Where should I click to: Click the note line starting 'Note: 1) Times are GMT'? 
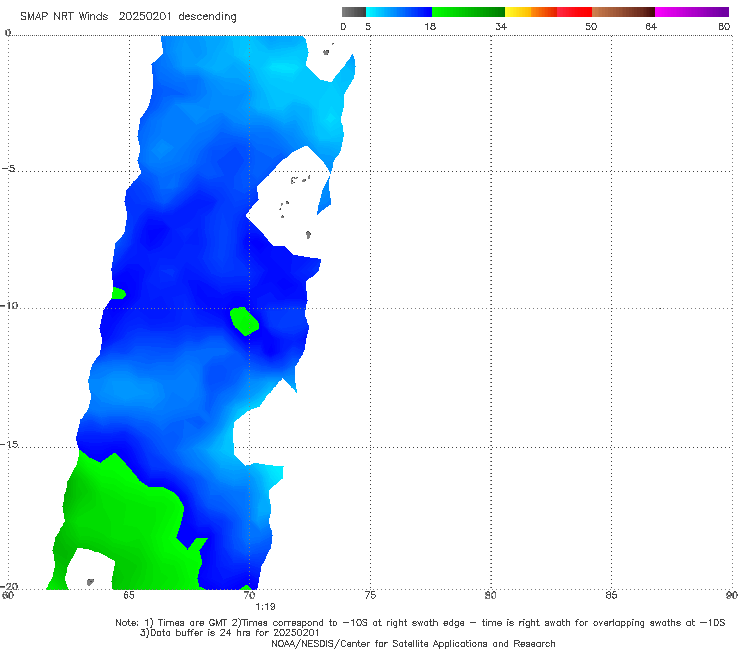point(420,623)
